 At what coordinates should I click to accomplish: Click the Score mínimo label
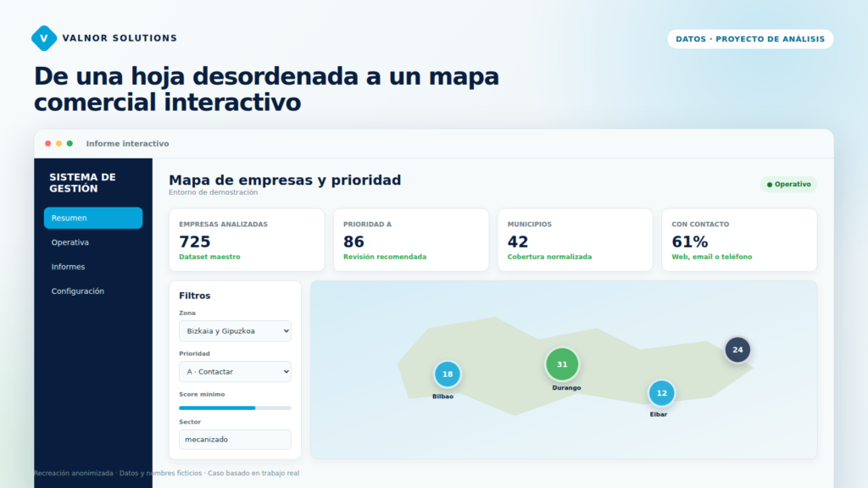coord(202,395)
